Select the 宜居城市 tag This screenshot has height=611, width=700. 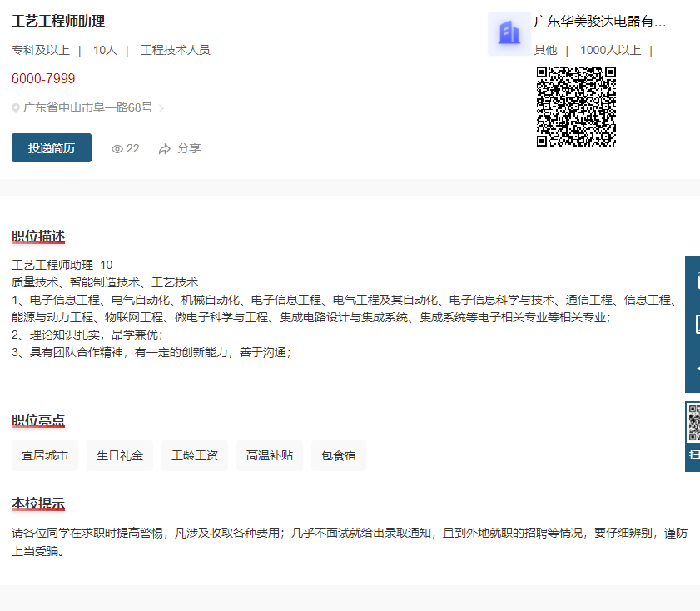pos(45,455)
